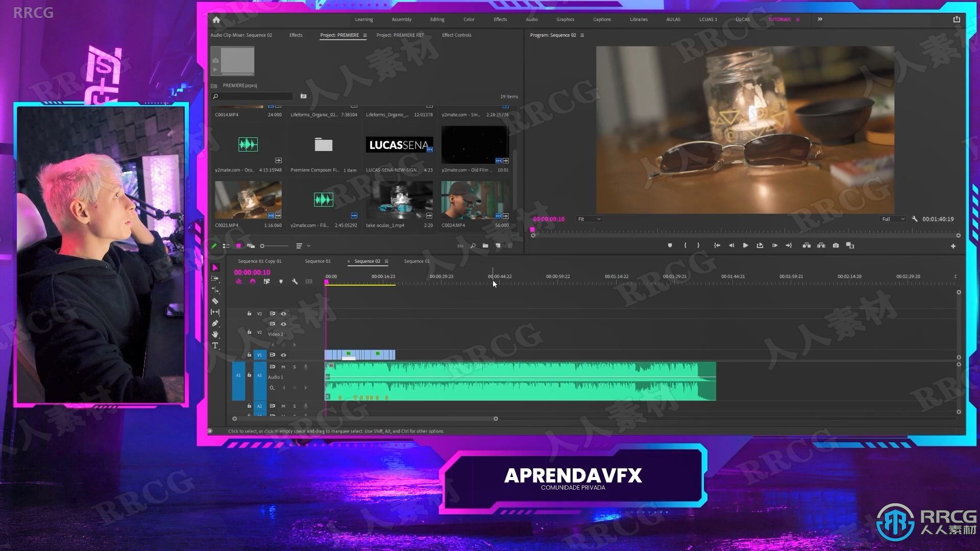This screenshot has width=980, height=551.
Task: Click Go to In point button
Action: click(x=717, y=245)
